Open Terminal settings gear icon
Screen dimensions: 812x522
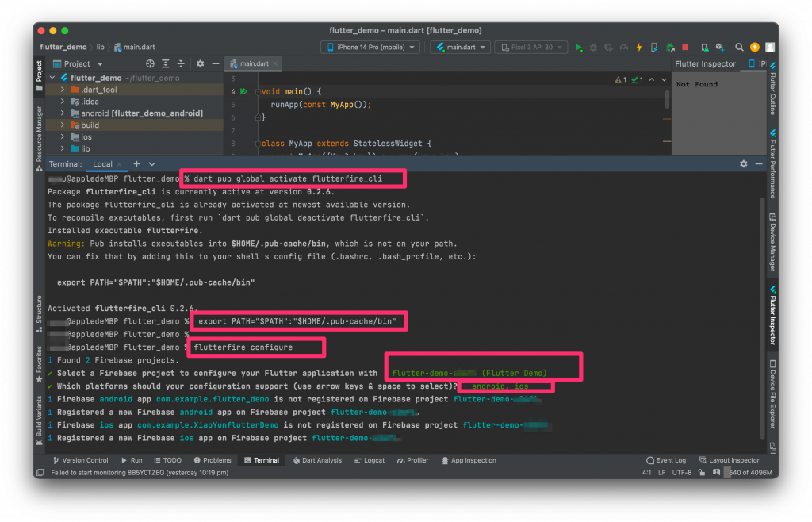(x=744, y=163)
